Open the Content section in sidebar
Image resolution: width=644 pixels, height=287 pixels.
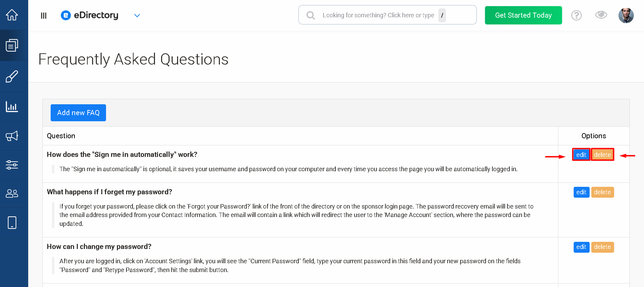(12, 45)
